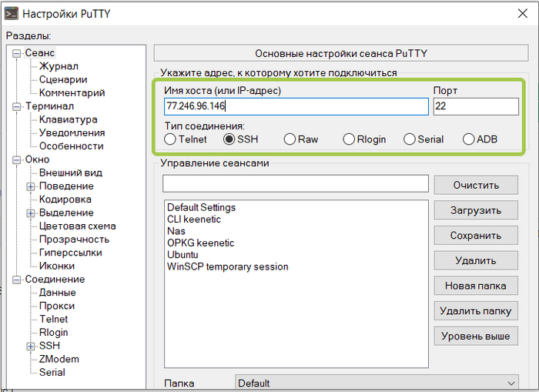Open the Иконки settings

57,266
